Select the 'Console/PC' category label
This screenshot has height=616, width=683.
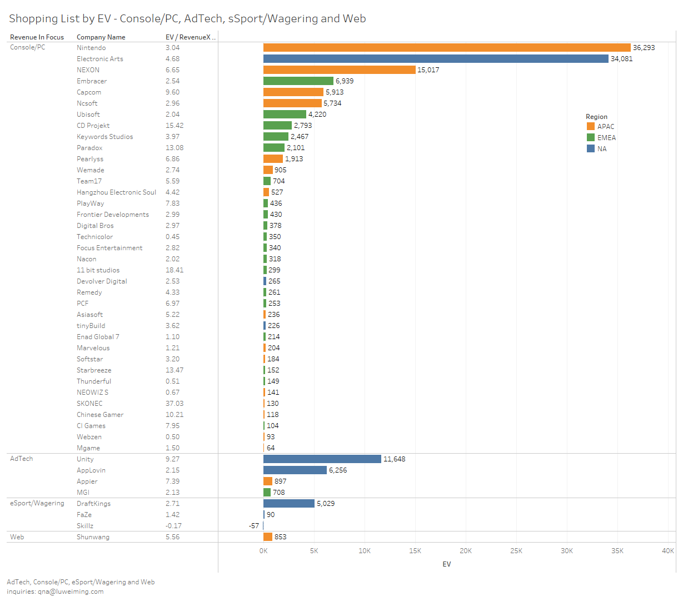pos(28,47)
